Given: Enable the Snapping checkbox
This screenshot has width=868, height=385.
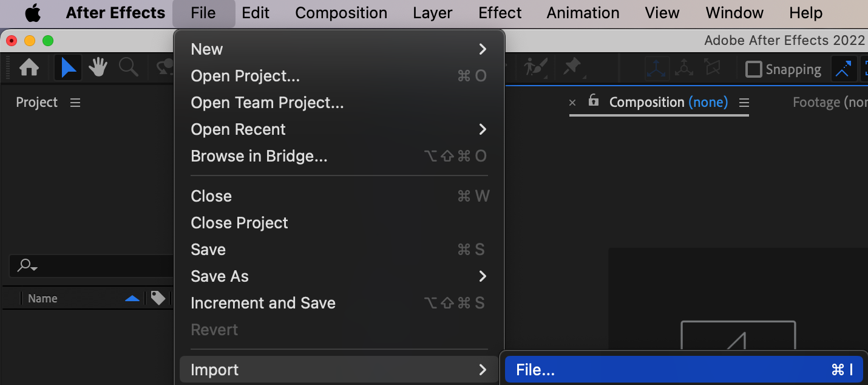Looking at the screenshot, I should pos(753,69).
